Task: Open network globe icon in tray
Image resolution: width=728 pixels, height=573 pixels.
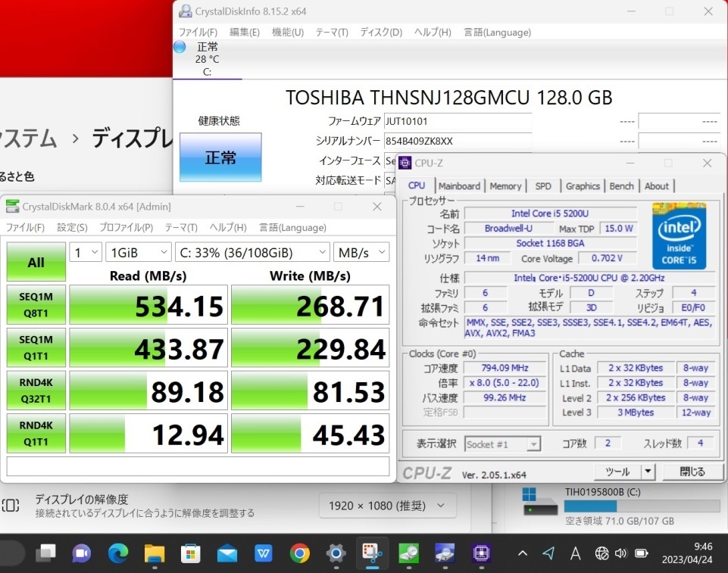Action: (601, 553)
